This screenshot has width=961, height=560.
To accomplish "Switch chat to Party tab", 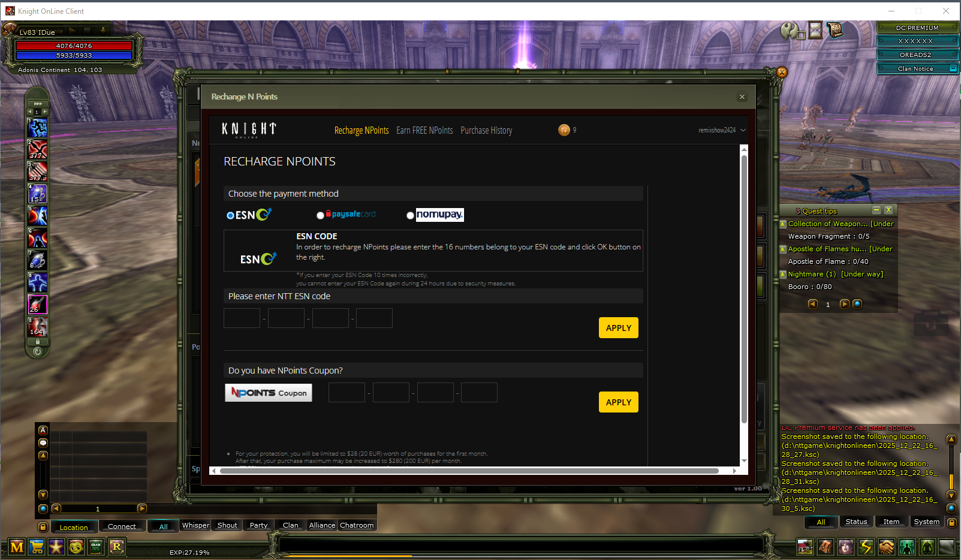I will click(258, 525).
